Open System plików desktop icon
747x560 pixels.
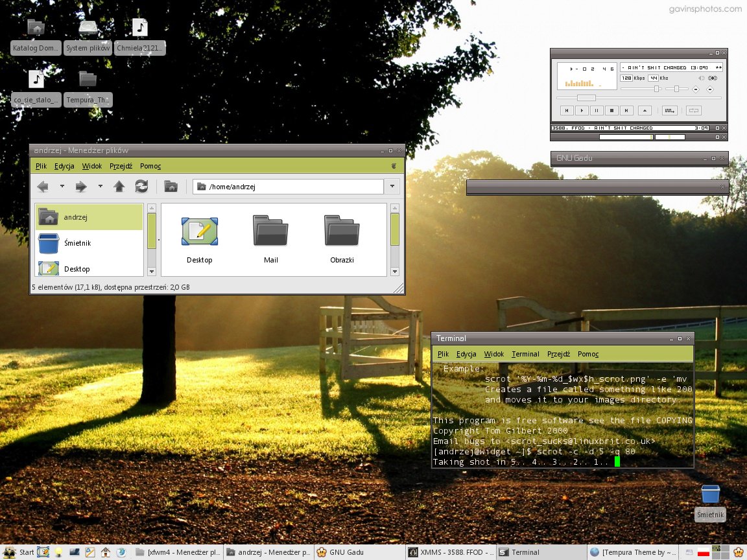88,37
